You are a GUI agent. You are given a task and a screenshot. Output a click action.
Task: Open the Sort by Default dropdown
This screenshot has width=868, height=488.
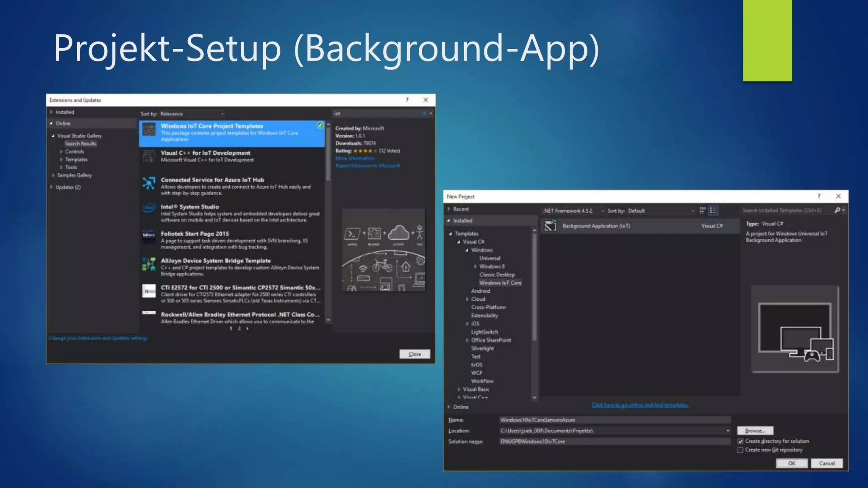click(661, 211)
